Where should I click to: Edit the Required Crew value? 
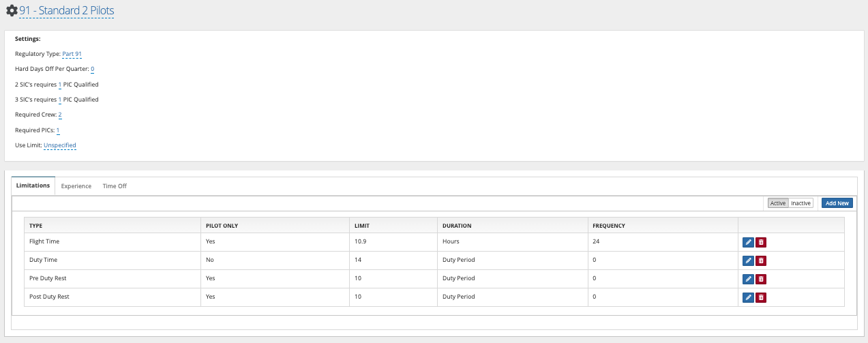[x=60, y=115]
